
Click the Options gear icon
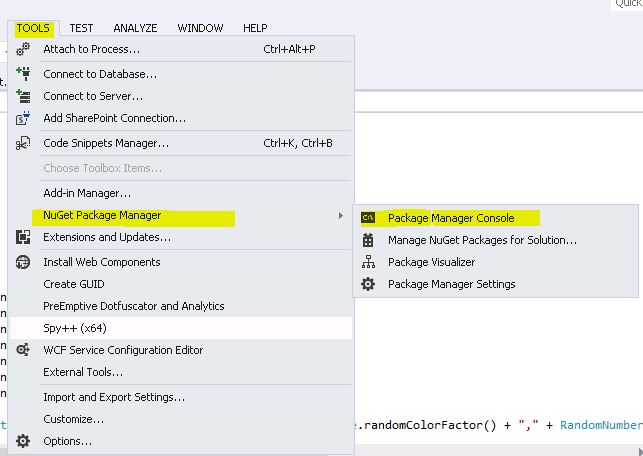[24, 441]
